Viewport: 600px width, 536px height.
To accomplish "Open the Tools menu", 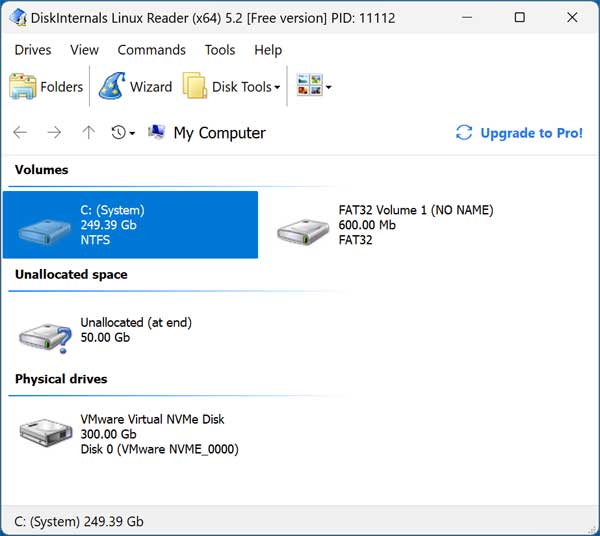I will 220,50.
